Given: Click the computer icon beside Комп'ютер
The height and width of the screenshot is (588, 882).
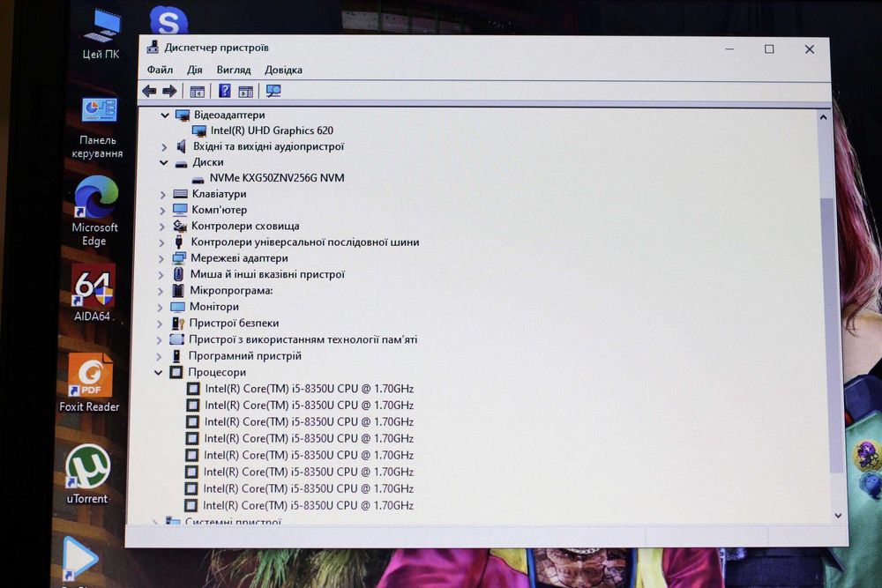Looking at the screenshot, I should point(179,210).
